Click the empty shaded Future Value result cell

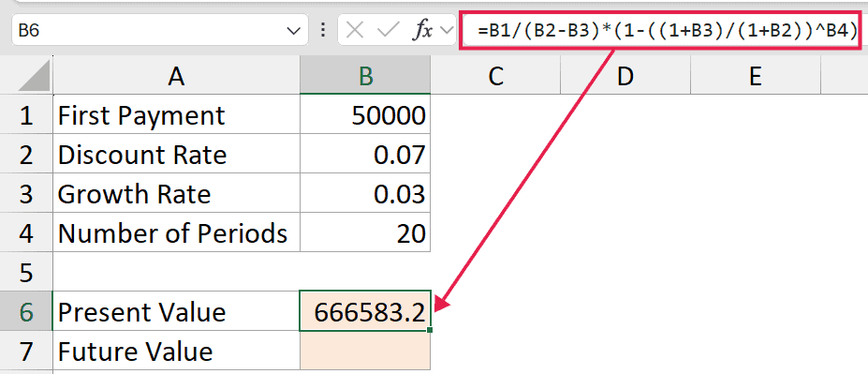tap(365, 351)
